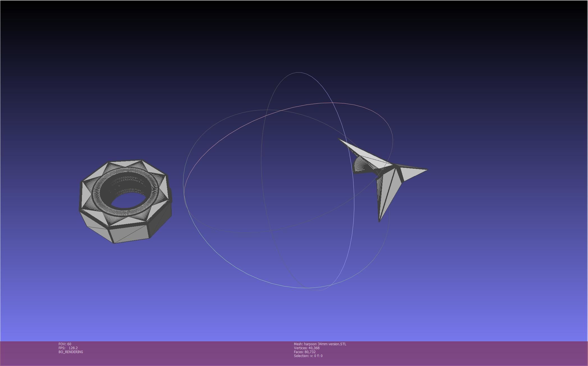Image resolution: width=588 pixels, height=366 pixels.
Task: Click the Selection: v: 0 f: 0 text
Action: [308, 356]
